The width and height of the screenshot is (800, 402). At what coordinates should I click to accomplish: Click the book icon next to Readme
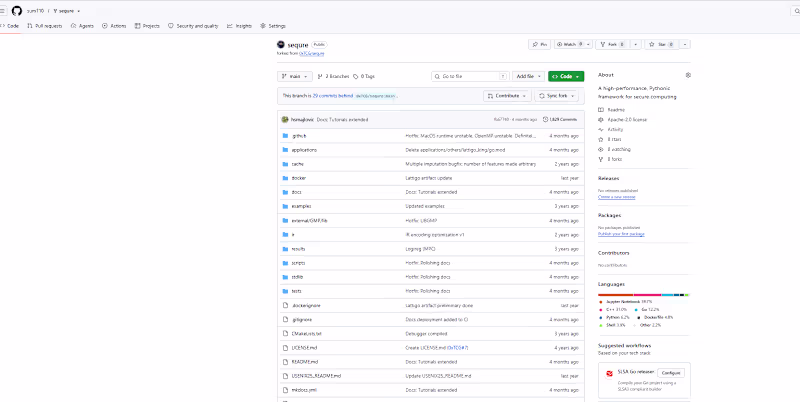tap(601, 110)
